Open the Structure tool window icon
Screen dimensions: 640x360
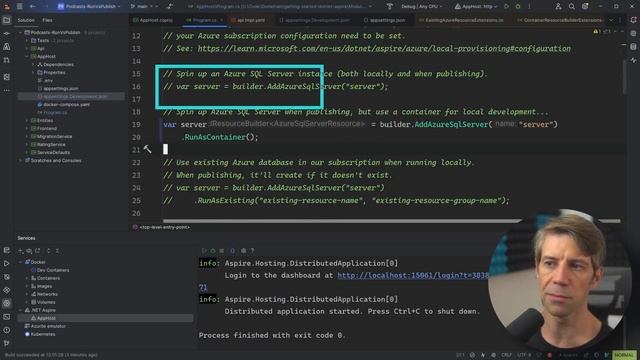(7, 77)
